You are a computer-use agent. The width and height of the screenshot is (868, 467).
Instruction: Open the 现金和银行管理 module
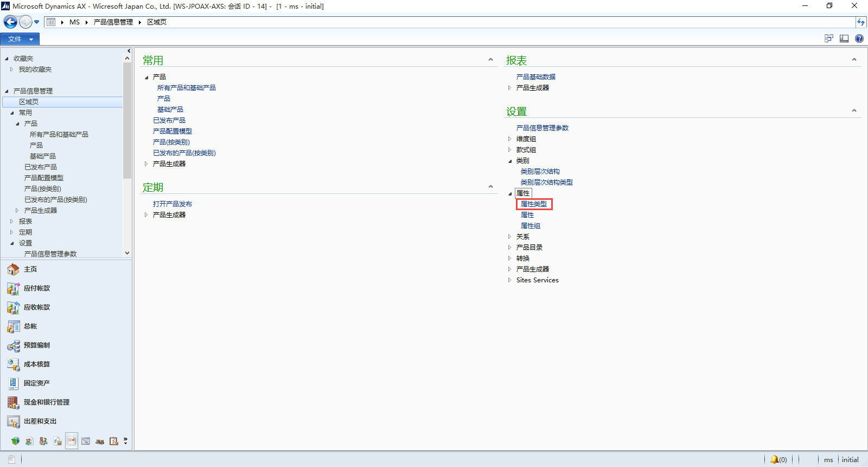coord(46,402)
